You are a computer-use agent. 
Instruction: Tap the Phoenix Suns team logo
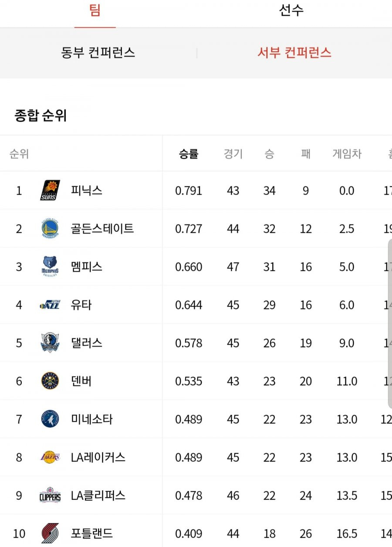coord(50,190)
